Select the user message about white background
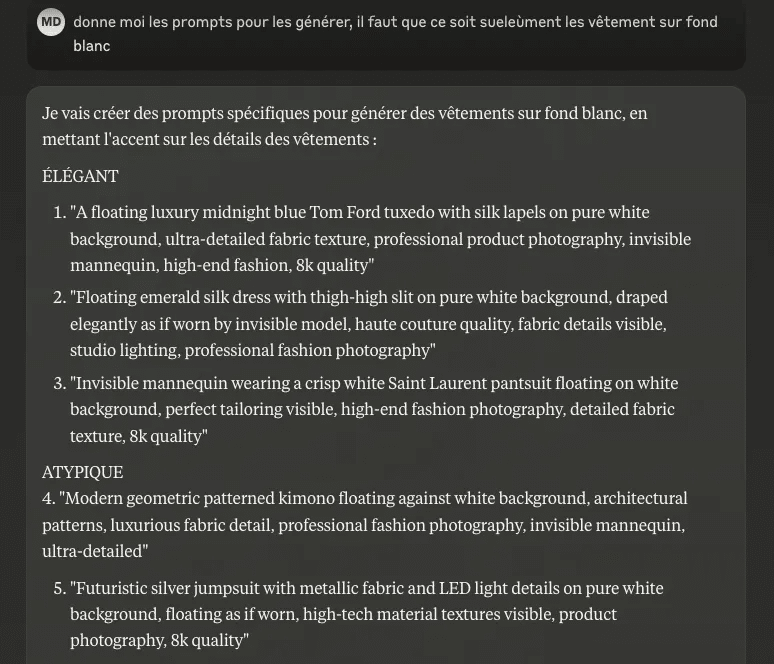Viewport: 774px width, 664px height. click(395, 34)
